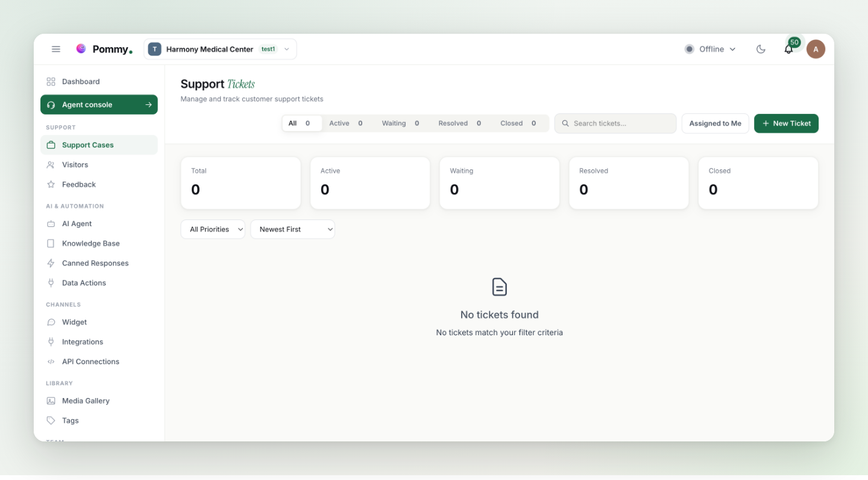
Task: Click the Widget chat bubble icon
Action: coord(51,322)
